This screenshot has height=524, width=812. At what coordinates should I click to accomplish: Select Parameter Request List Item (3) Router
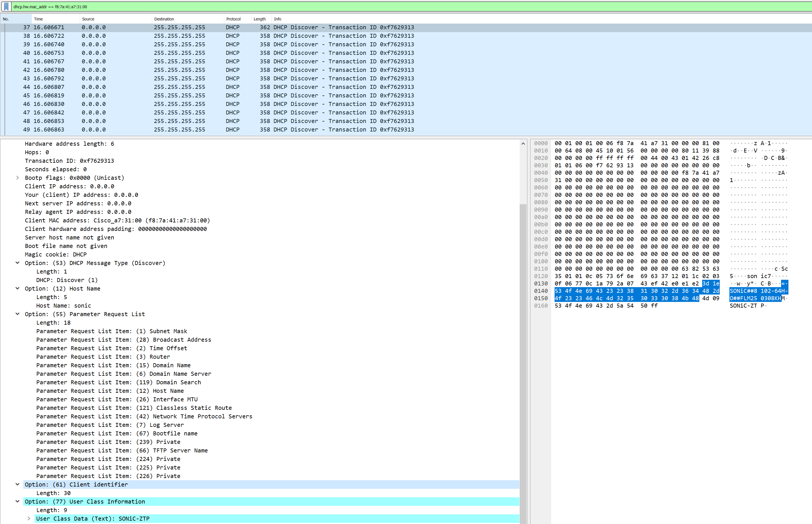pyautogui.click(x=103, y=357)
